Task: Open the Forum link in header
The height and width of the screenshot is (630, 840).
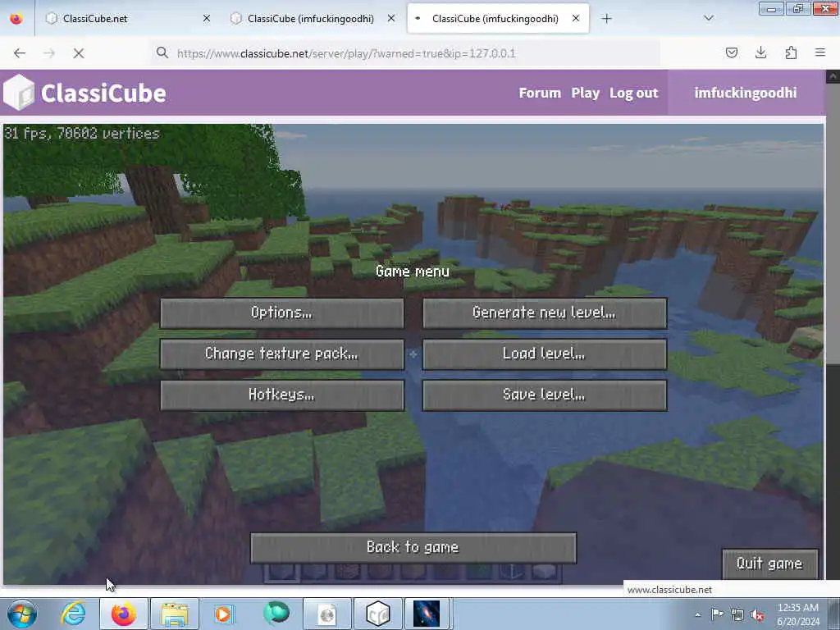Action: (x=540, y=94)
